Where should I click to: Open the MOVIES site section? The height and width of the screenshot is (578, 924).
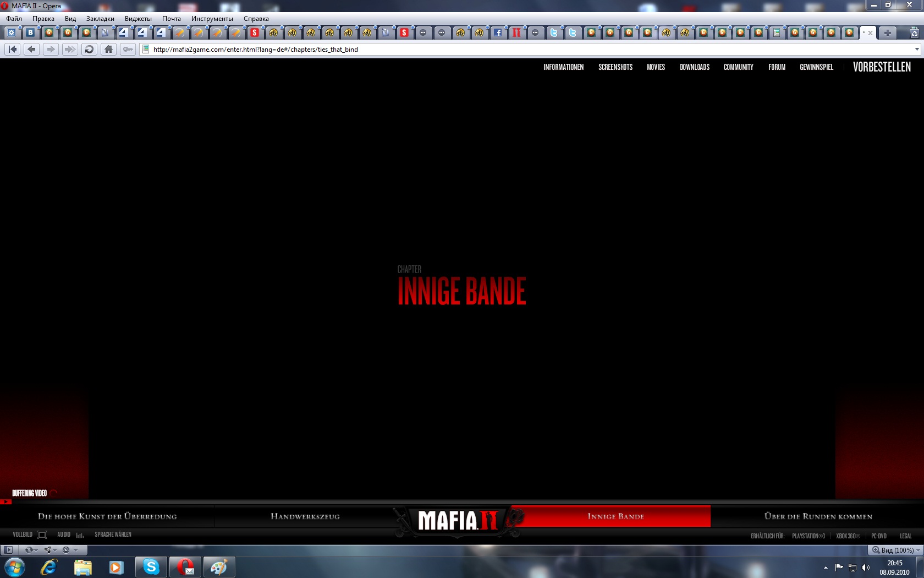point(656,67)
